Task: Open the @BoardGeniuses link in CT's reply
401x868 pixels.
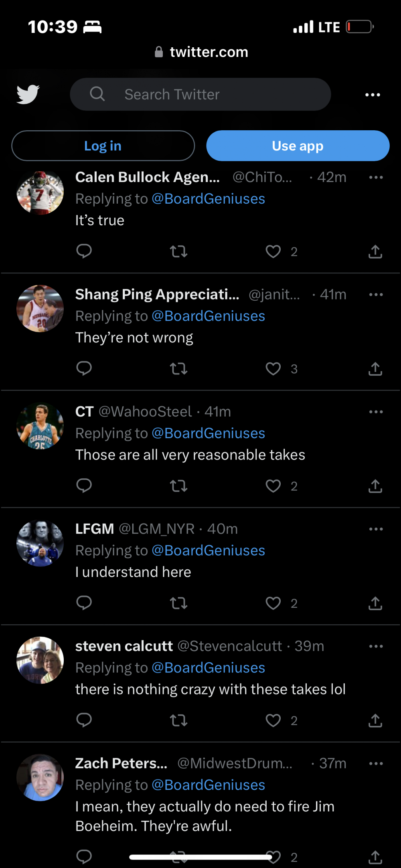Action: tap(209, 433)
